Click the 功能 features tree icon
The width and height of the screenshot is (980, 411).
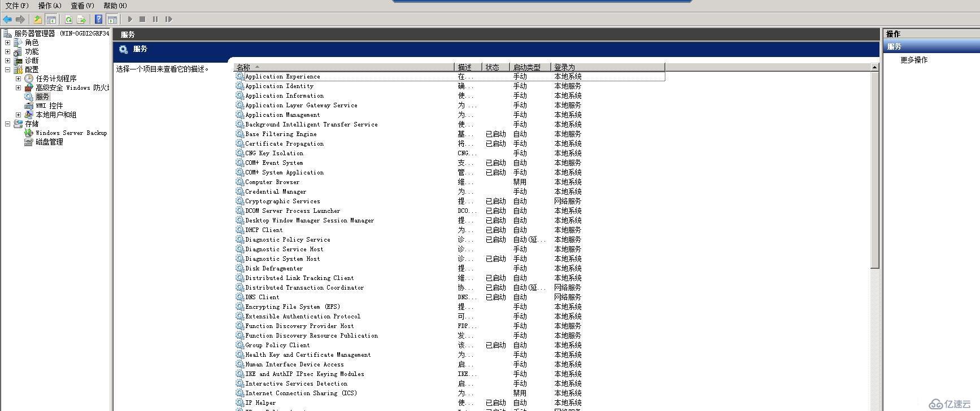click(18, 51)
